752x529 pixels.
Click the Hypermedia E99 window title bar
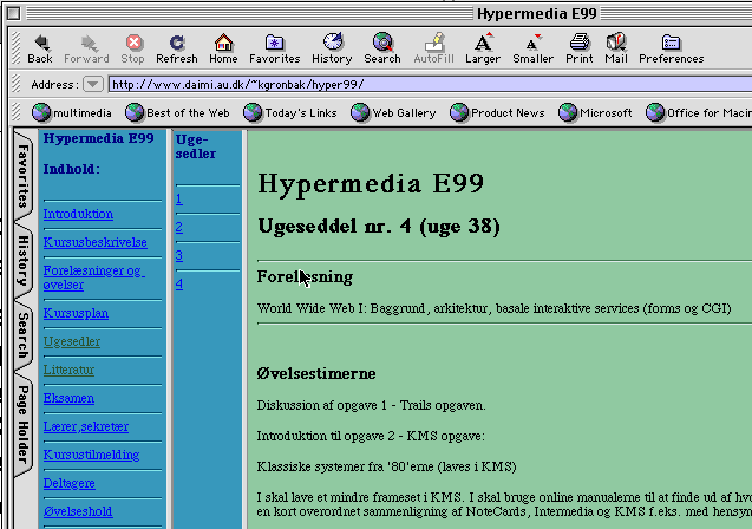[x=536, y=13]
